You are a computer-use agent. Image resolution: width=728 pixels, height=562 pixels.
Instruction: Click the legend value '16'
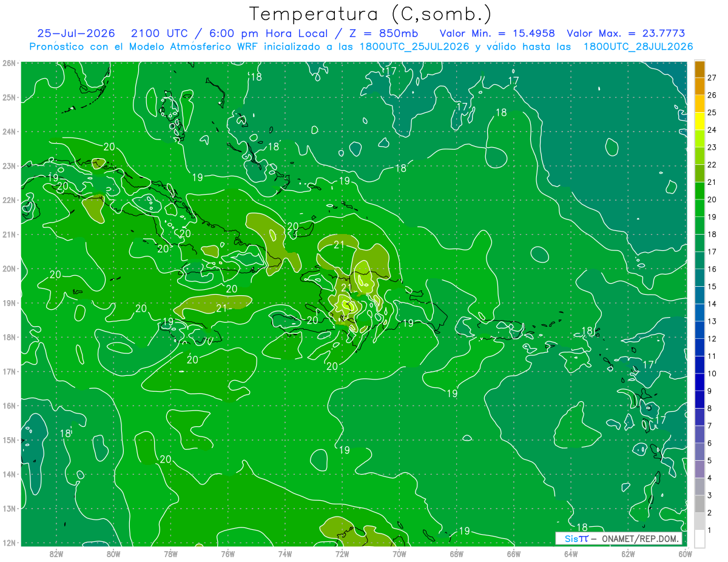click(x=712, y=269)
